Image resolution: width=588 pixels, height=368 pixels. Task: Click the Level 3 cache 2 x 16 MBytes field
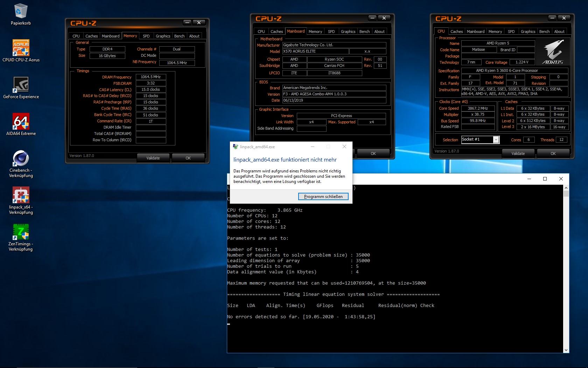[533, 127]
